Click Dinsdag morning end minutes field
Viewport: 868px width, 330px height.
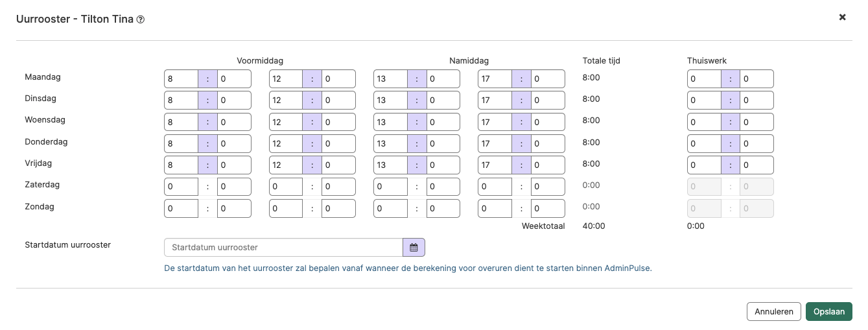pos(339,100)
